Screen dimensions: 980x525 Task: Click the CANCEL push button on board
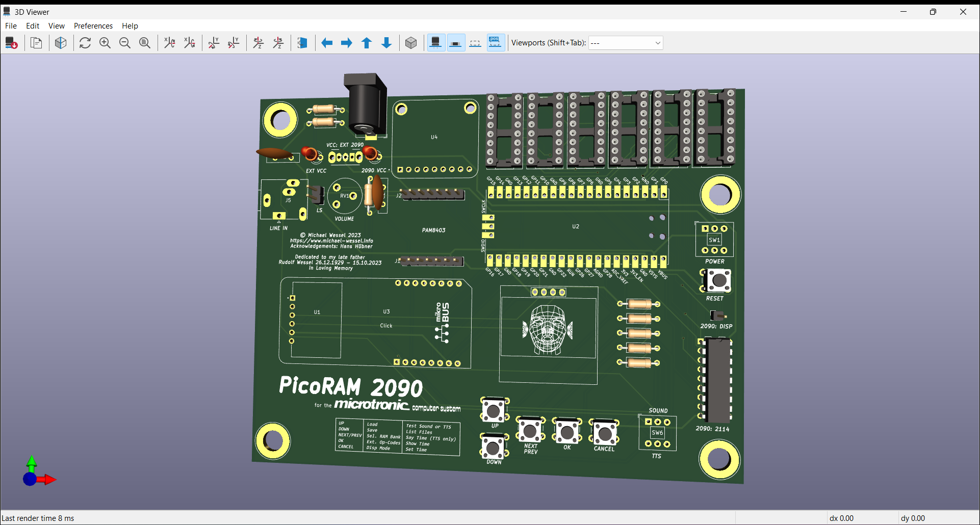[x=604, y=433]
